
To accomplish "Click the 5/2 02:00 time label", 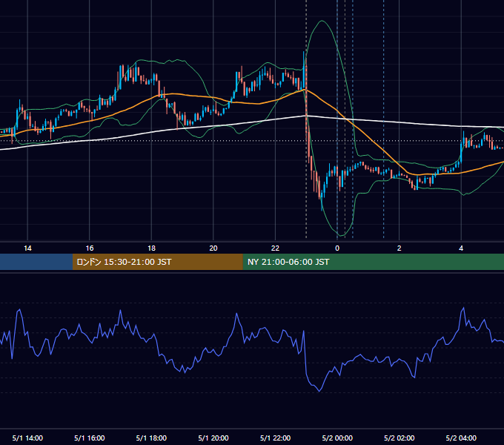I will click(399, 438).
